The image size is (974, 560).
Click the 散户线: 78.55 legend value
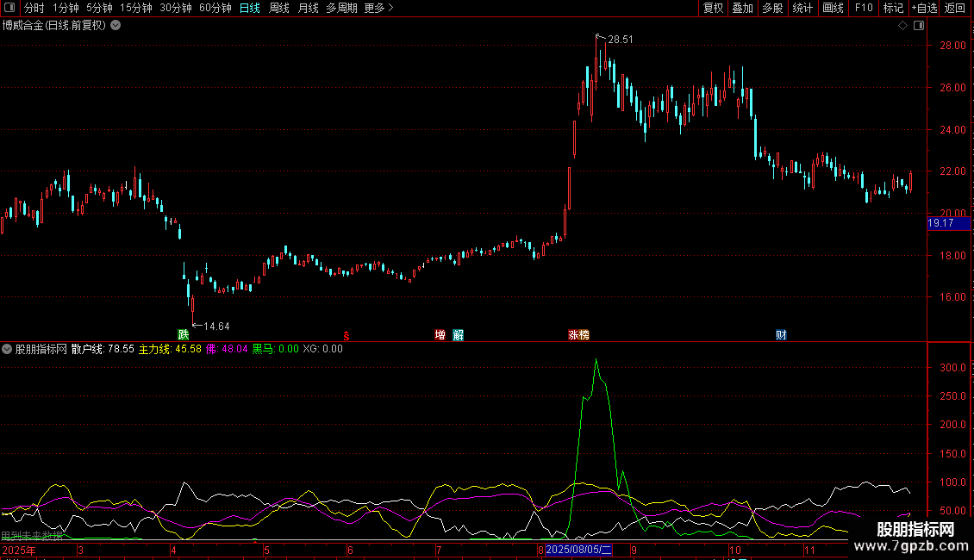103,349
